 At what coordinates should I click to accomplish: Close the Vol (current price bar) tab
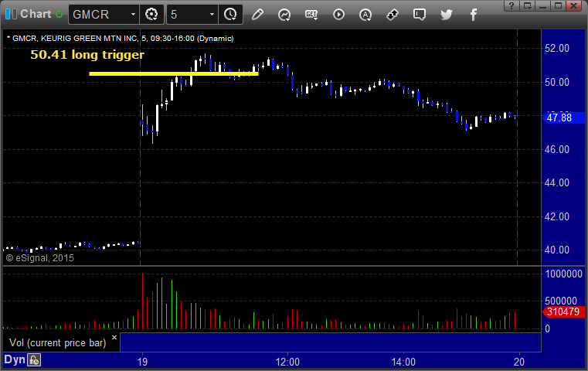point(114,337)
